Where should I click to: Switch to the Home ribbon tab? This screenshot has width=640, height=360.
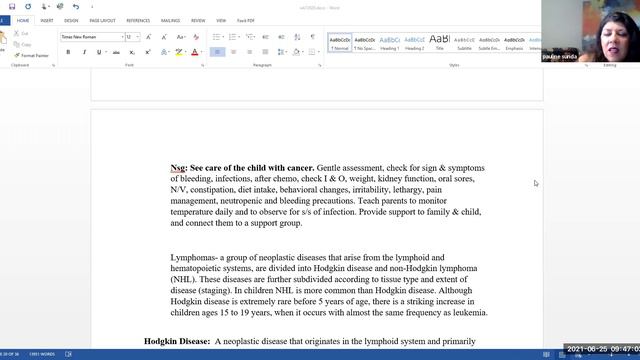tap(23, 20)
